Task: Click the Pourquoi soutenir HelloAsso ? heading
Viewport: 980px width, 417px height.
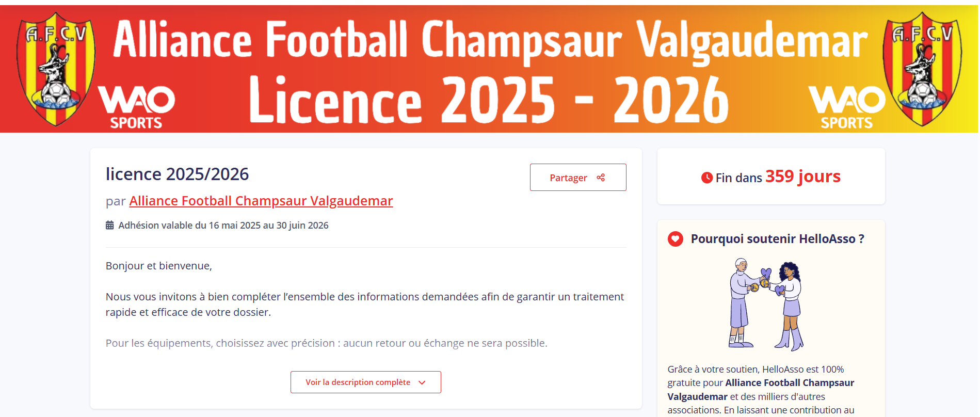Action: (x=777, y=239)
